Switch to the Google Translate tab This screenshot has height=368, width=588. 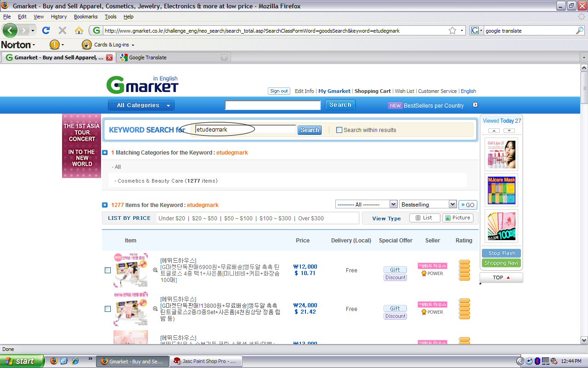click(173, 57)
